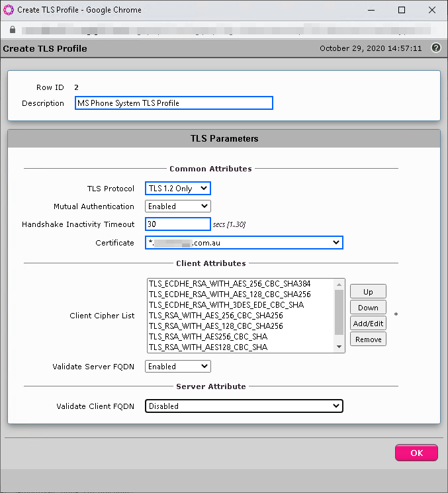Expand the Certificate dropdown
This screenshot has height=493, width=448.
[x=244, y=243]
